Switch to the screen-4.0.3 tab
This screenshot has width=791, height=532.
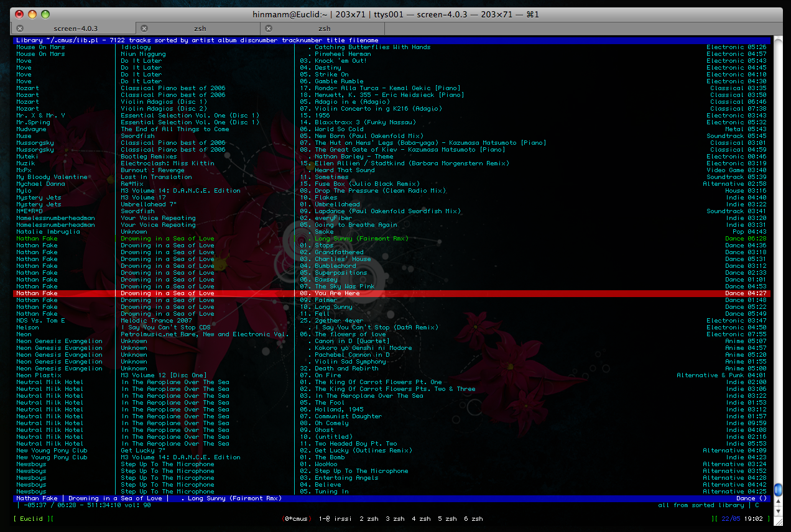coord(75,29)
